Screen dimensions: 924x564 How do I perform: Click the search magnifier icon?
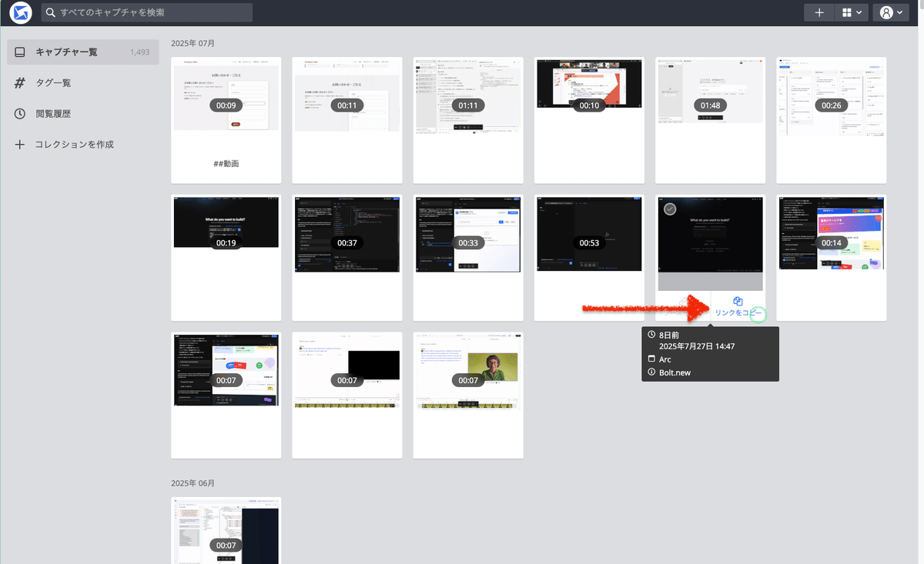[51, 13]
